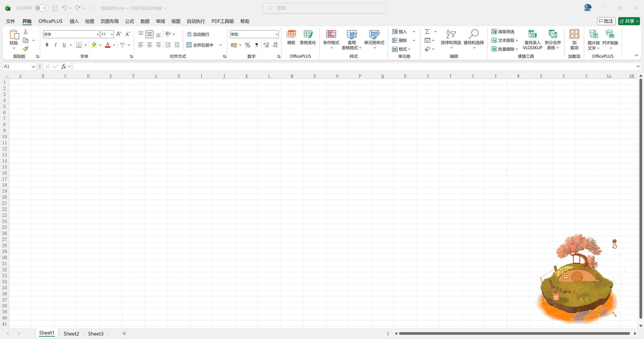Cut selection with the scissors icon

tap(25, 32)
